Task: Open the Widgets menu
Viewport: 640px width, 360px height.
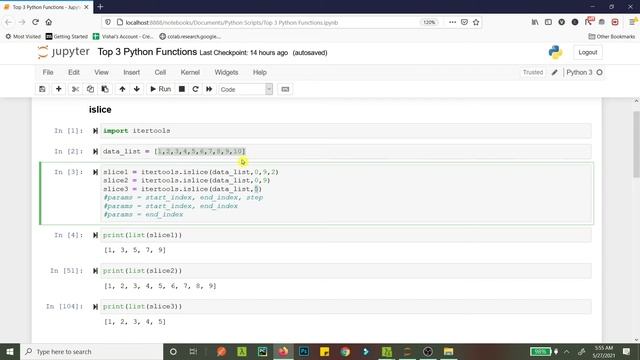Action: pos(226,72)
